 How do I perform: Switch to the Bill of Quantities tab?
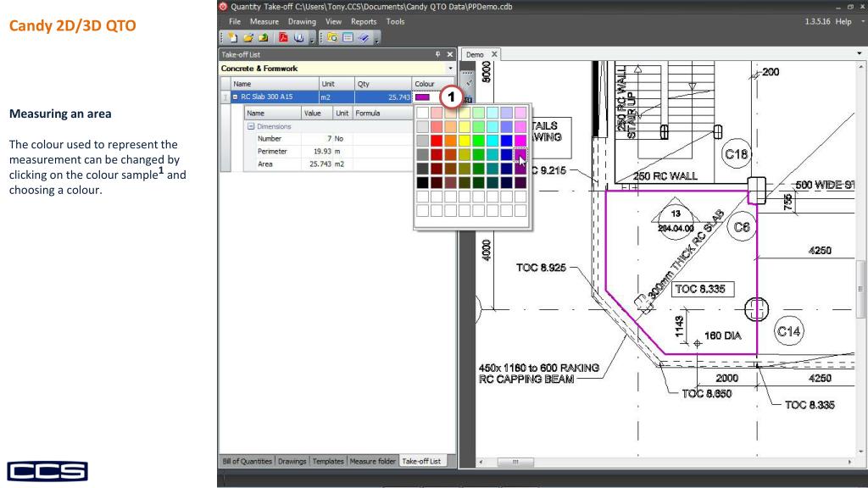tap(247, 461)
